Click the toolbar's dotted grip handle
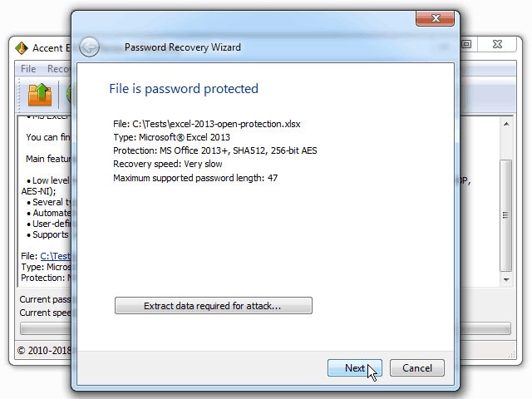 [20, 95]
